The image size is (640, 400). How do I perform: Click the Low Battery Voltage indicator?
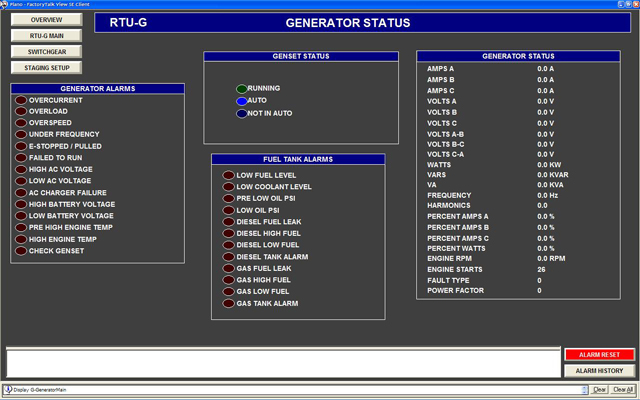click(21, 216)
